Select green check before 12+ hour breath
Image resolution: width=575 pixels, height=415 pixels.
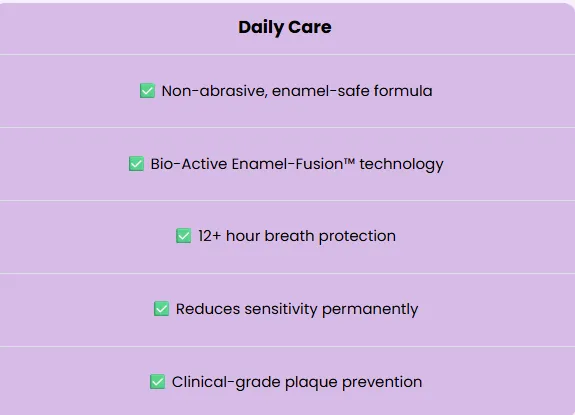pos(184,236)
